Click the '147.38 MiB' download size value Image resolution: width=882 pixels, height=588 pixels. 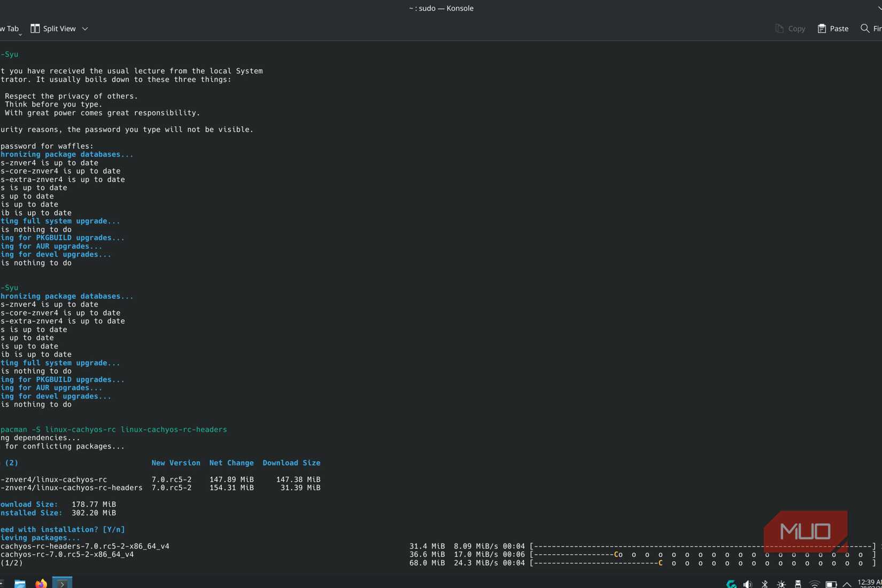(x=298, y=479)
